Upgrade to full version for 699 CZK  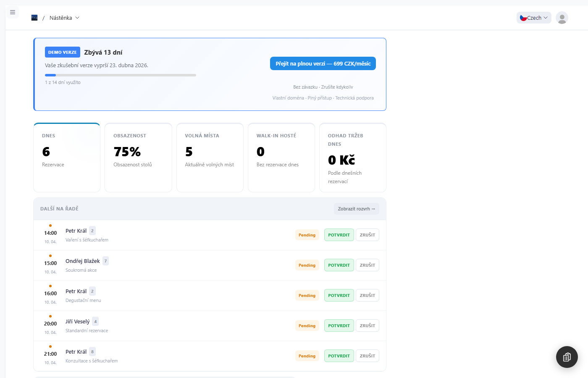click(323, 63)
